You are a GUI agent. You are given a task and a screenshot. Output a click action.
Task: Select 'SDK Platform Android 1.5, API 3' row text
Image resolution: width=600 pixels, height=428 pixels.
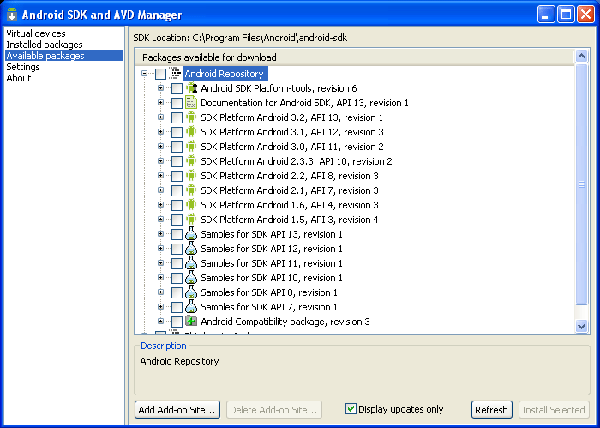[x=289, y=220]
